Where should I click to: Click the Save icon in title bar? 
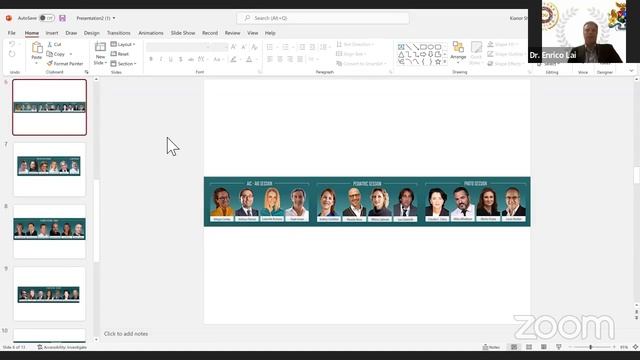[62, 18]
